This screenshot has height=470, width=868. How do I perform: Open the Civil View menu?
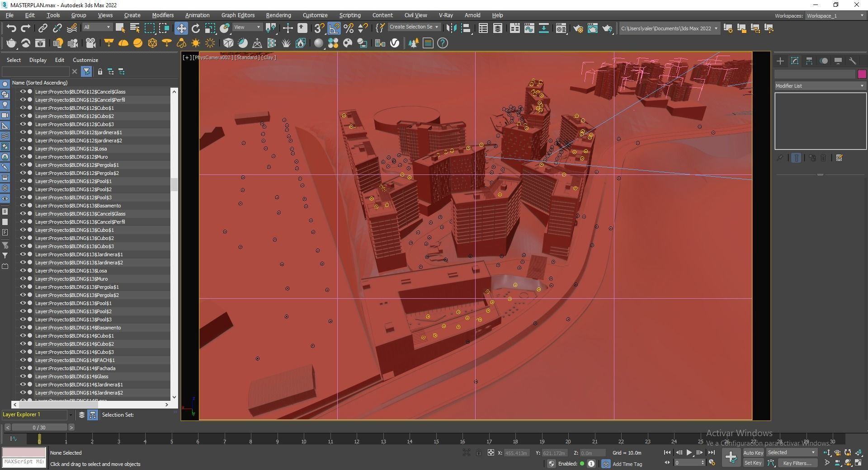pos(415,15)
